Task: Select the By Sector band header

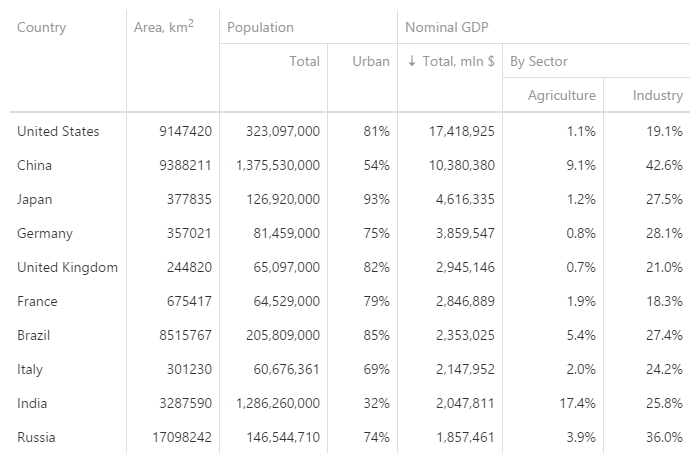Action: [539, 62]
